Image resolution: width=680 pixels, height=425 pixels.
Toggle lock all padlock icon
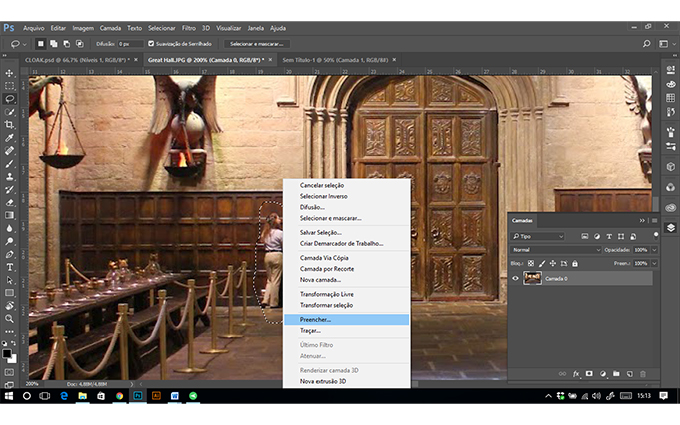point(575,263)
